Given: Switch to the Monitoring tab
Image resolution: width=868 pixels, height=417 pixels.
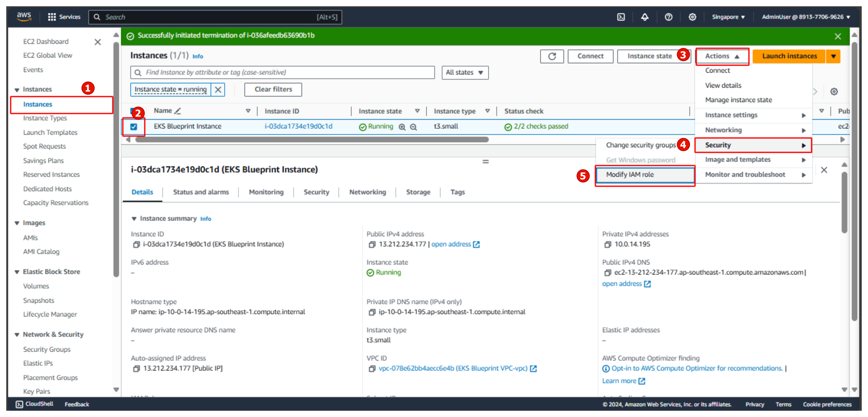Looking at the screenshot, I should pos(266,192).
